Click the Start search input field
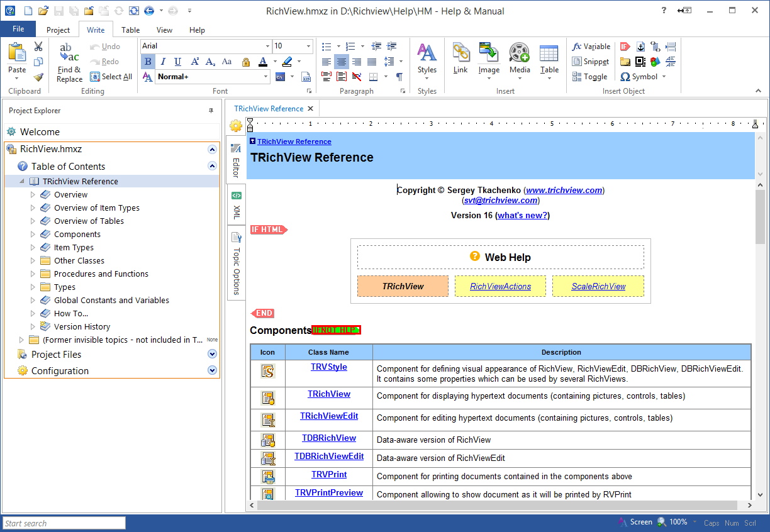Viewport: 770px width, 532px height. coord(63,523)
